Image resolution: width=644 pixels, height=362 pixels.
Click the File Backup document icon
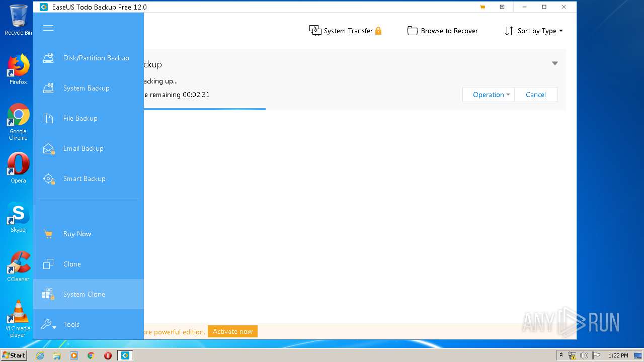pyautogui.click(x=48, y=118)
